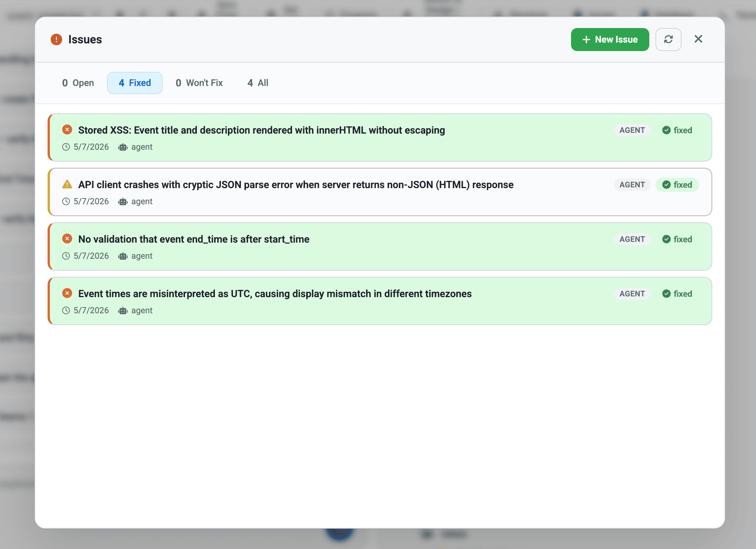The height and width of the screenshot is (549, 756).
Task: Click clock icon on Stored XSS issue
Action: point(66,147)
